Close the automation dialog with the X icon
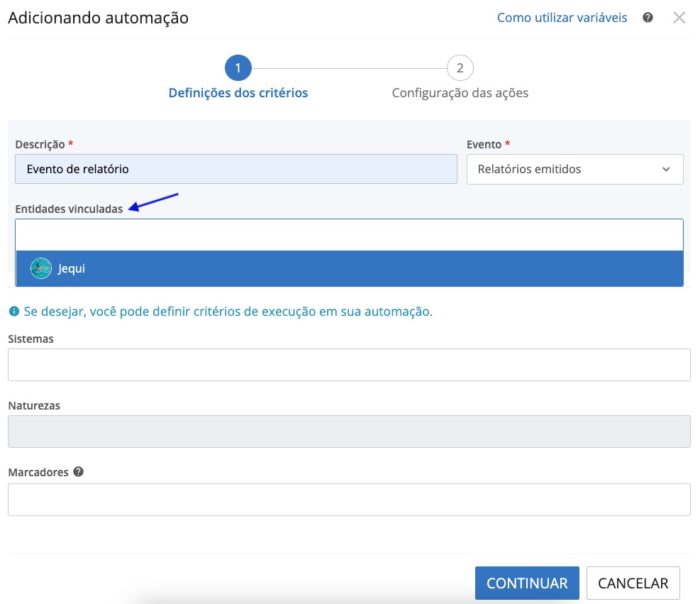The width and height of the screenshot is (700, 604). (x=679, y=17)
